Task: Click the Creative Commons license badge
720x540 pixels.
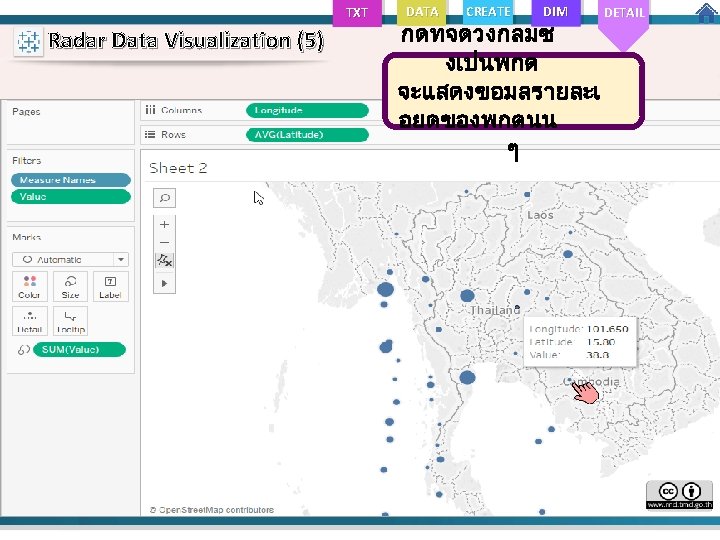Action: coord(679,495)
